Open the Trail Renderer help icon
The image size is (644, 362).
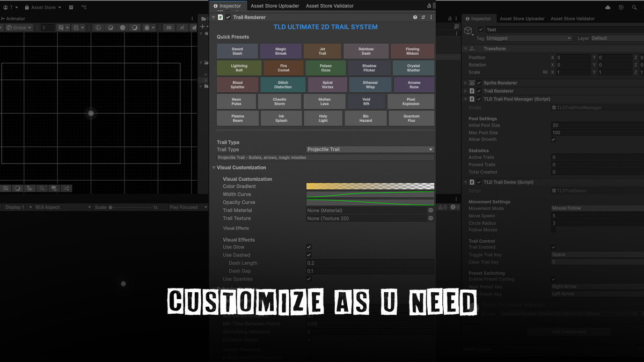click(x=415, y=17)
